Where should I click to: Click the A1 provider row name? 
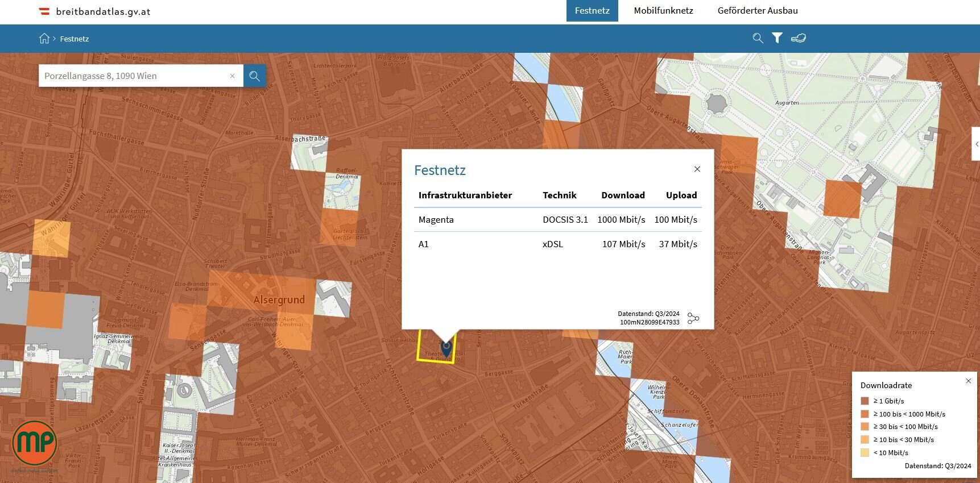point(424,244)
